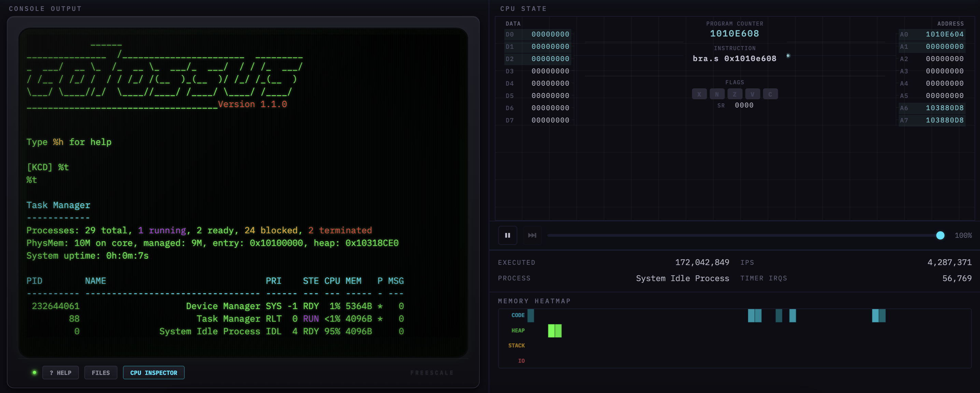Click the V overflow flag indicator
This screenshot has height=393, width=980.
coord(753,94)
